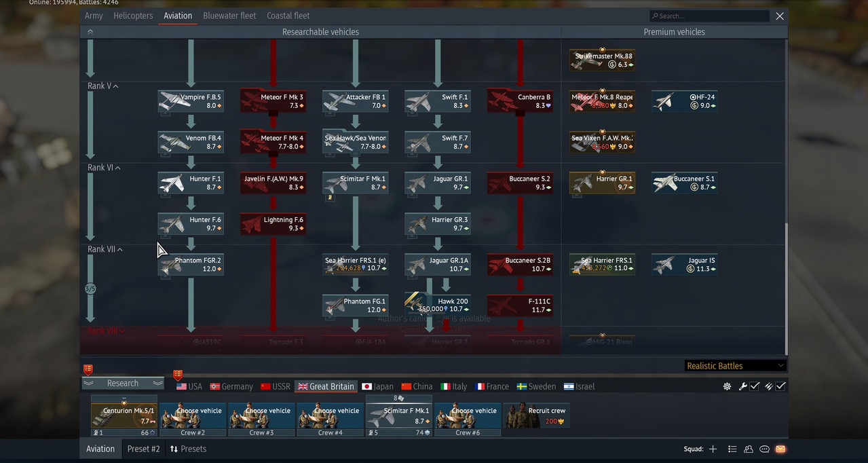This screenshot has height=463, width=868.
Task: Select the Sweden nation tab
Action: [x=536, y=386]
